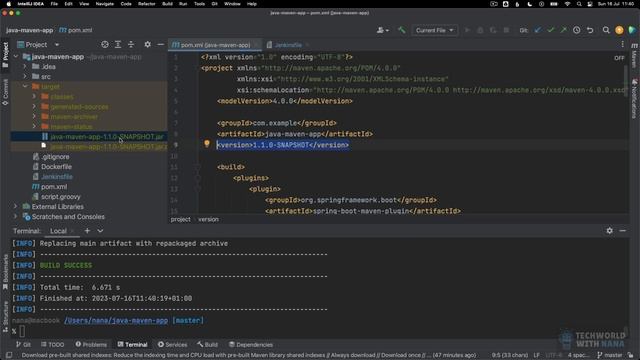Collapse the java-maven-app root folder
The width and height of the screenshot is (640, 360).
coord(16,57)
